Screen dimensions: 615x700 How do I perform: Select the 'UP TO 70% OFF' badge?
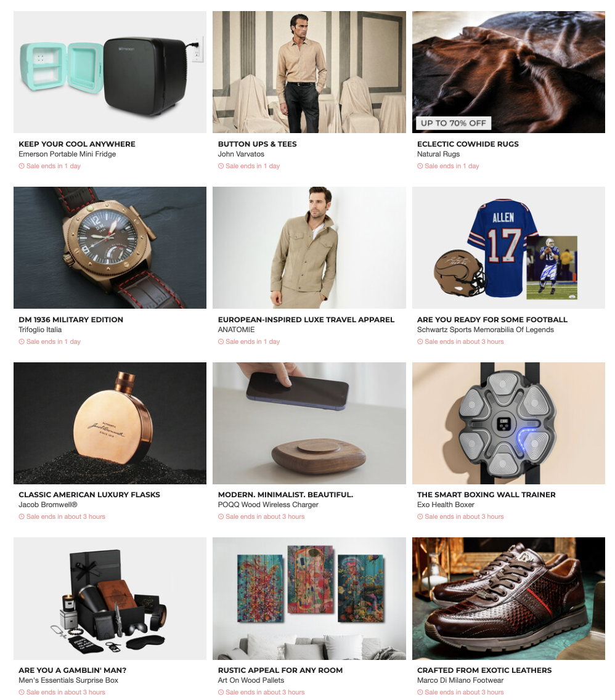click(454, 123)
